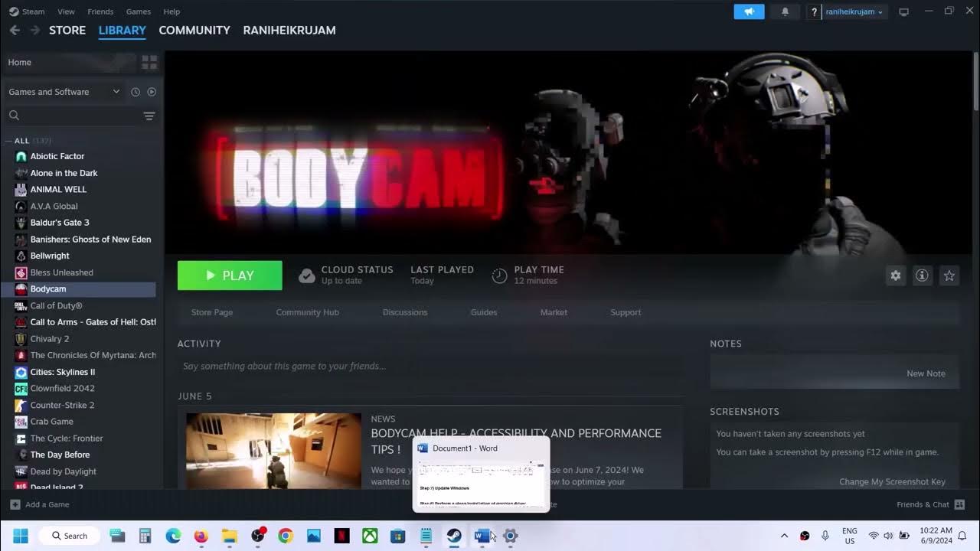Open the Store Page link
Image resolution: width=980 pixels, height=551 pixels.
(212, 312)
